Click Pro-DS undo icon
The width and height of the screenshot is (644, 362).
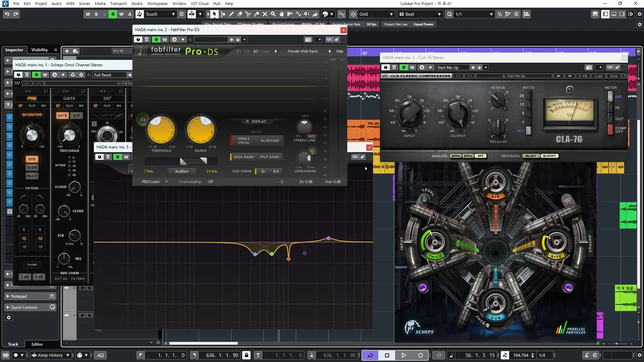pos(239,51)
